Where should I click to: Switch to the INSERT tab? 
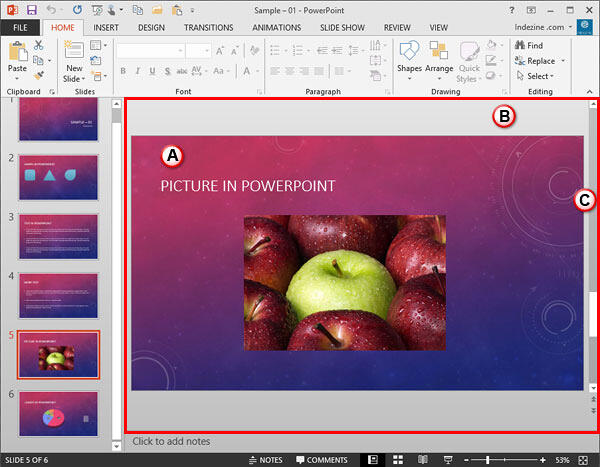coord(106,28)
